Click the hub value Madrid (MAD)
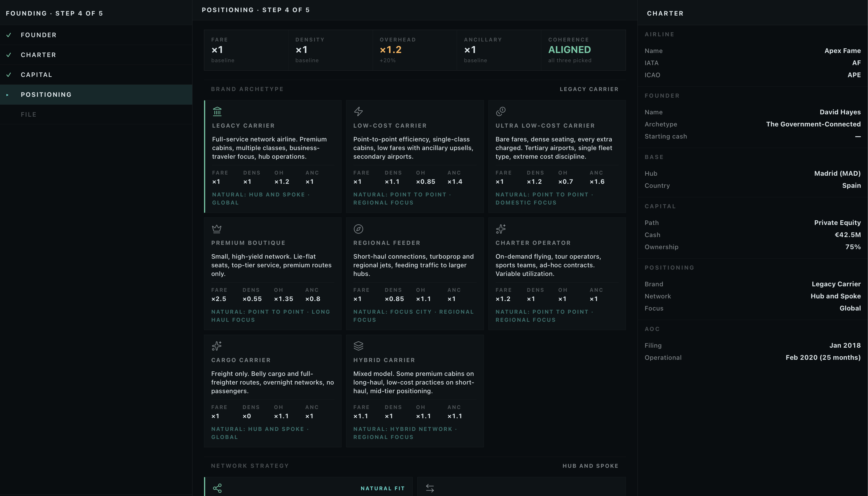This screenshot has height=496, width=868. (x=837, y=173)
